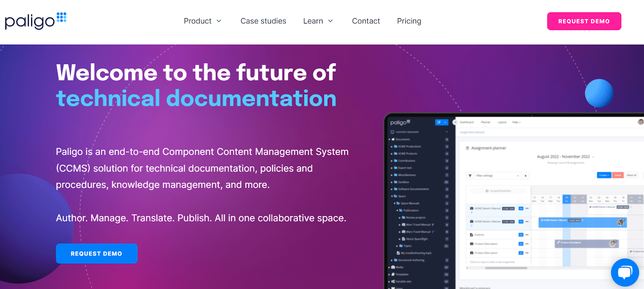Collapse the app sidebar with the arrow button
Viewport: 644px width, 289px height.
point(455,122)
